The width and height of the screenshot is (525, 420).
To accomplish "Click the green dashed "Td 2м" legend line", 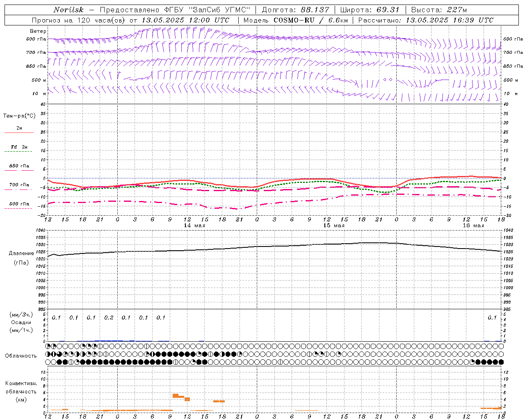I will 18,152.
